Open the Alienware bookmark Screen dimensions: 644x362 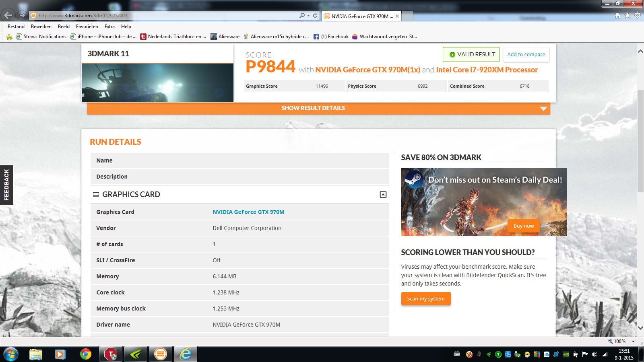click(225, 37)
